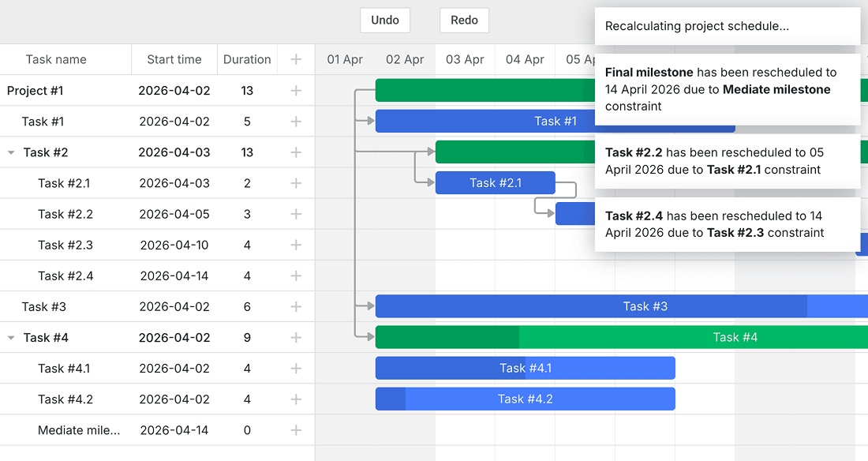This screenshot has height=461, width=868.
Task: Select the Task #3 bar in timeline
Action: point(622,306)
